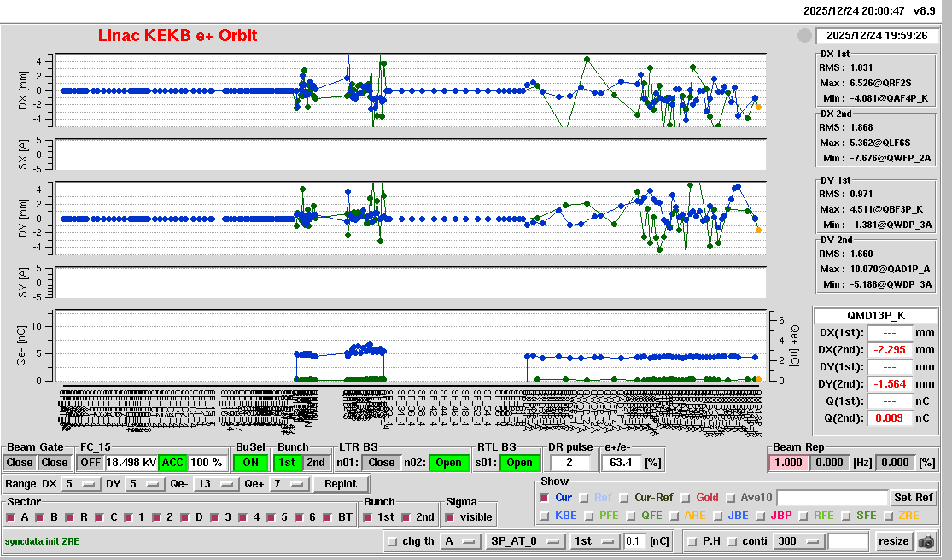Click the resize button
The height and width of the screenshot is (560, 952).
pyautogui.click(x=894, y=541)
